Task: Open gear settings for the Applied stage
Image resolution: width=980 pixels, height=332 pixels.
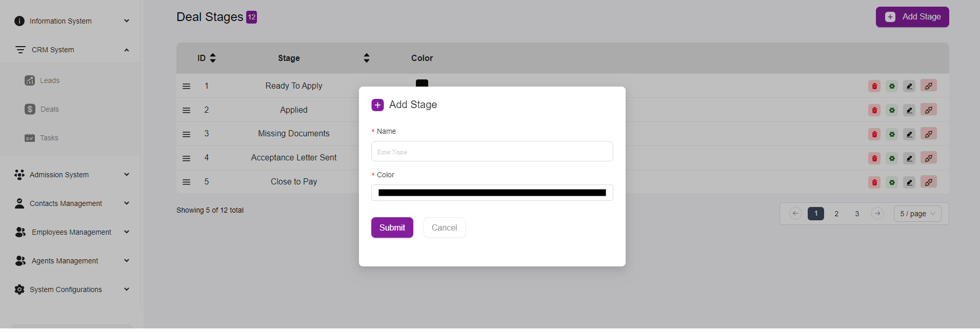Action: click(x=892, y=110)
